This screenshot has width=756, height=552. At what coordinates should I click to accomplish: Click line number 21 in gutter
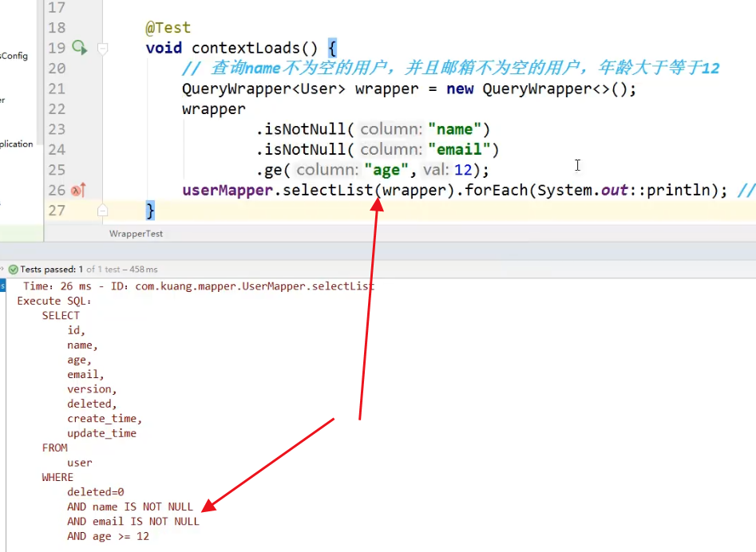(57, 89)
